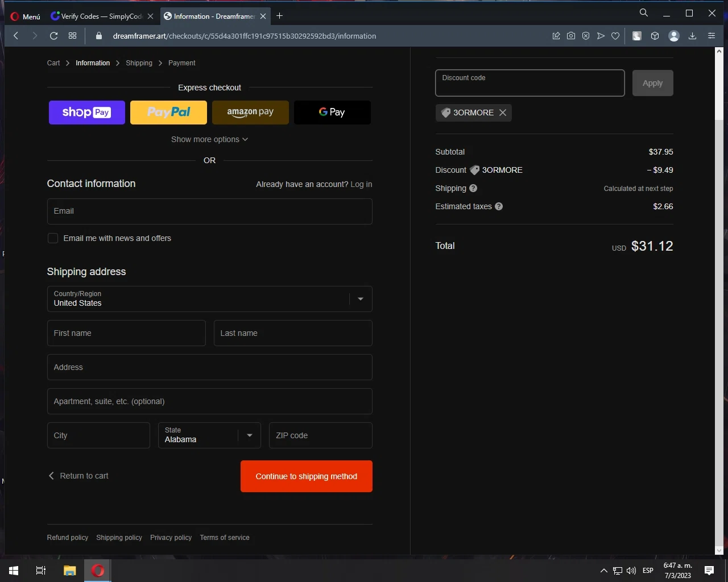Click the Shipping breadcrumb step

139,63
